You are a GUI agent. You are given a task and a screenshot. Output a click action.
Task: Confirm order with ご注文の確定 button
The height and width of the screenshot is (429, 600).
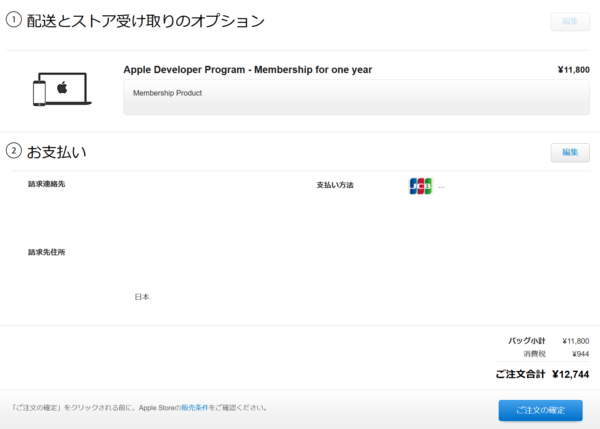tap(540, 410)
